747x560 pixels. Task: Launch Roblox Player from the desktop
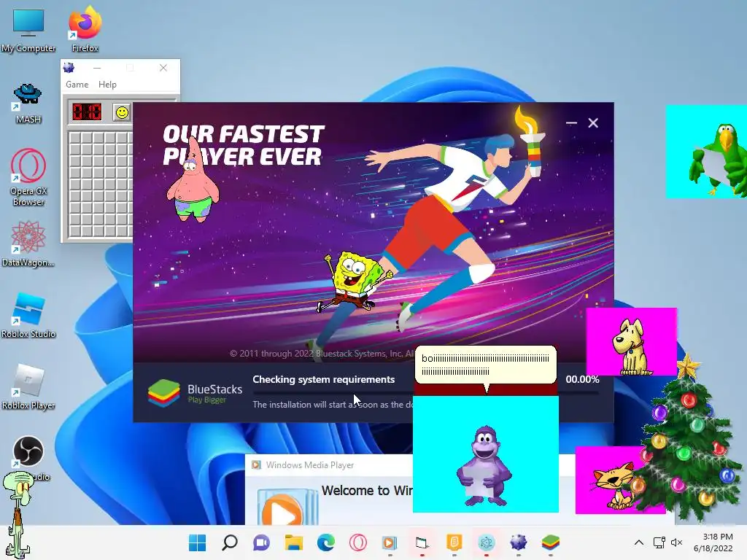tap(28, 386)
